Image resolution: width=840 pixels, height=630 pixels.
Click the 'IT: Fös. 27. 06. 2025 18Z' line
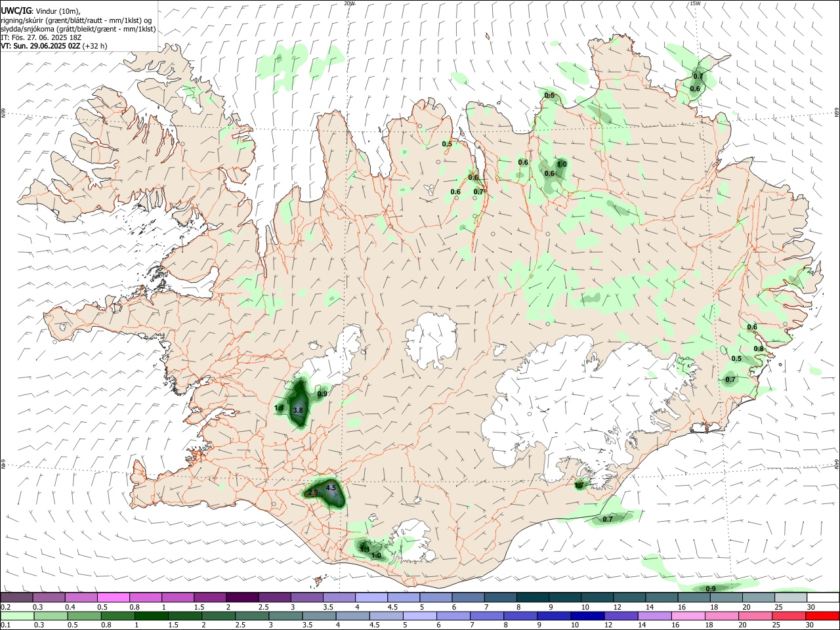point(41,37)
